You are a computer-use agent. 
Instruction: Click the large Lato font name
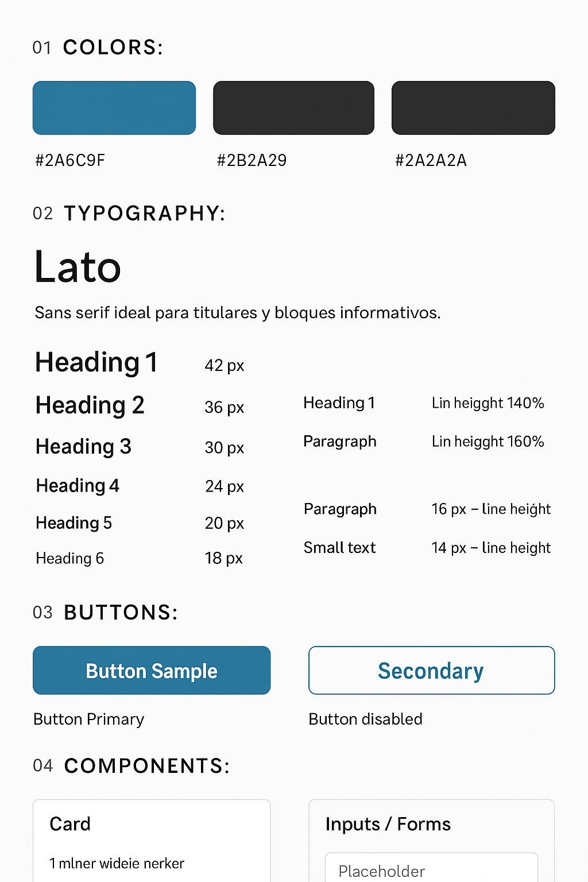click(x=78, y=268)
